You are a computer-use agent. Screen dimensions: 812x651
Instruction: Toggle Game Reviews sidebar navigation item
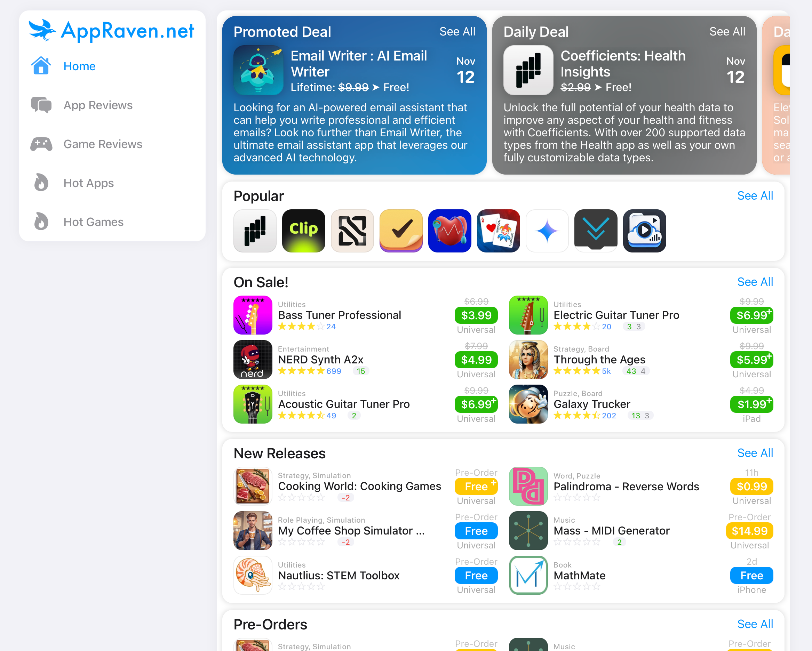(102, 144)
